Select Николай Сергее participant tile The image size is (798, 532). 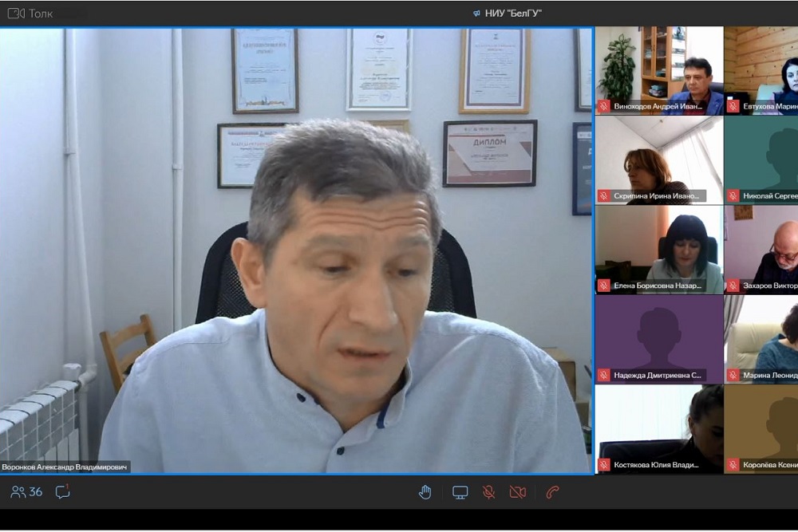click(761, 160)
